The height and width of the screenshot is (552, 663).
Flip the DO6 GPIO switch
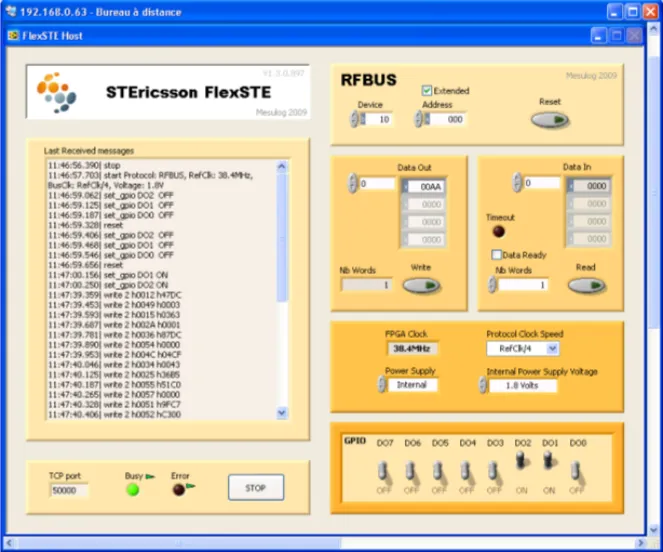411,471
